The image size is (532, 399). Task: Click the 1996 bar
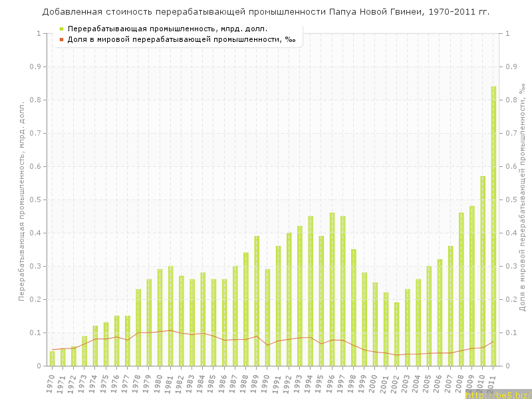pos(332,289)
